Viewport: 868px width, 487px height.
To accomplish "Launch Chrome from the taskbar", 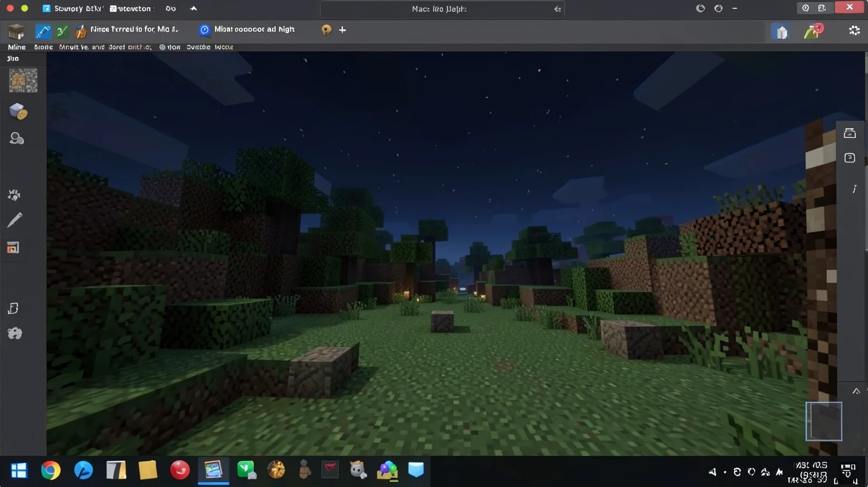I will pos(50,470).
